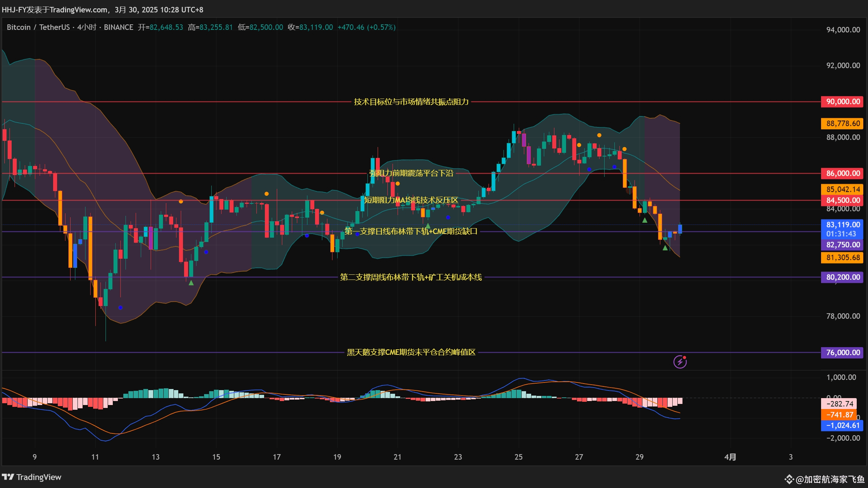
Task: Click the +470.46 (+0.57%) change value
Action: [x=367, y=27]
